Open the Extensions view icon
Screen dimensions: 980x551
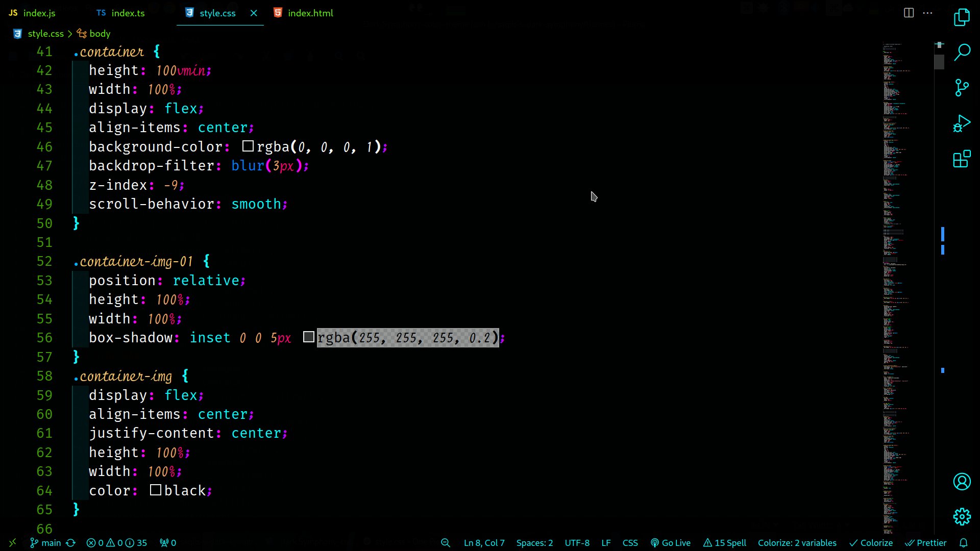coord(962,159)
